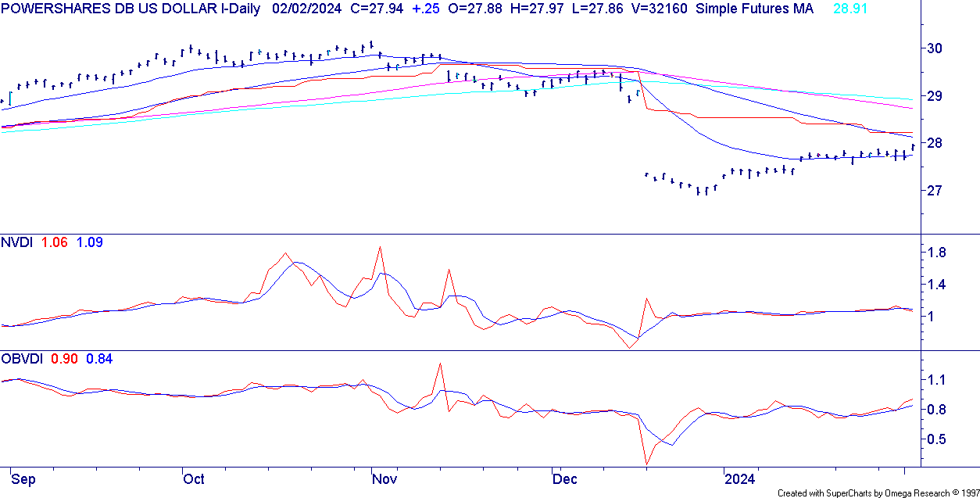Click the blue OBVDI value "0.84"
Viewport: 980px width, 498px height.
point(99,359)
